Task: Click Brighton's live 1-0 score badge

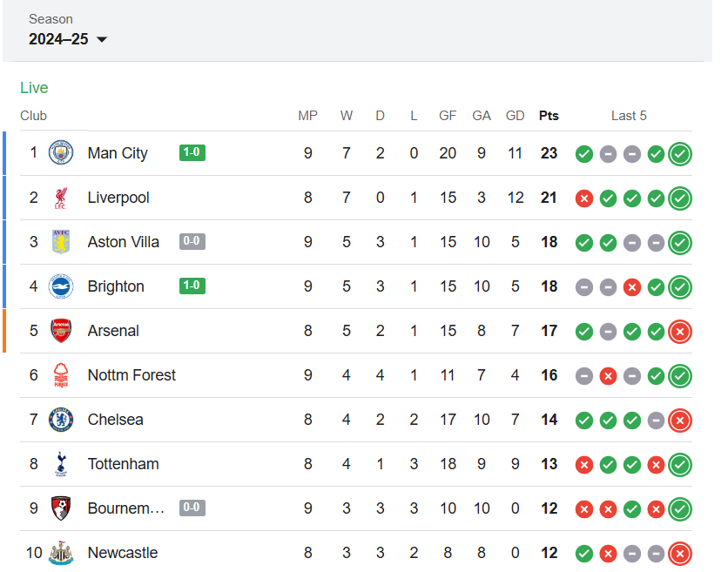Action: pyautogui.click(x=192, y=286)
